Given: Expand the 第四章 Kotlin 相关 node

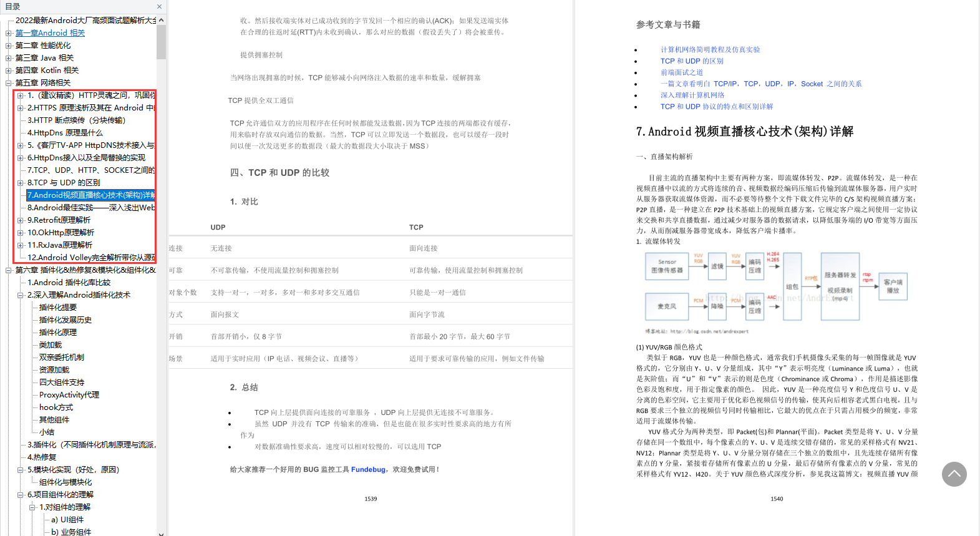Looking at the screenshot, I should coord(9,71).
